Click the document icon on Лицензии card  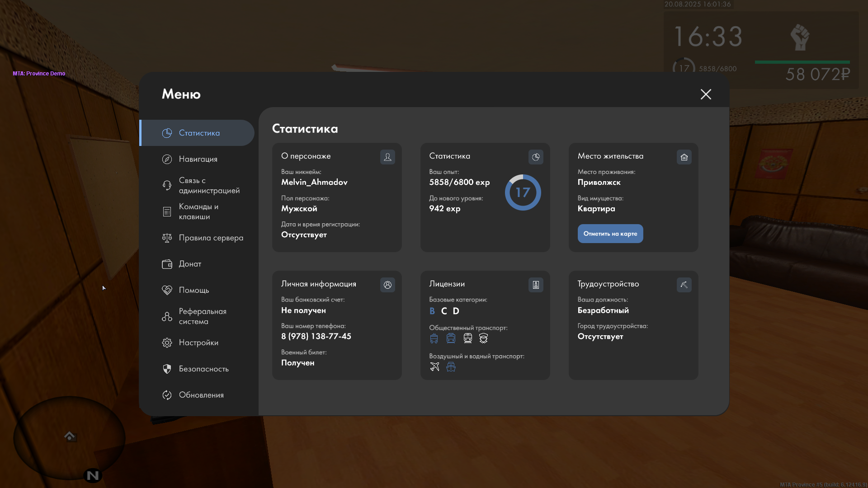[x=536, y=285]
